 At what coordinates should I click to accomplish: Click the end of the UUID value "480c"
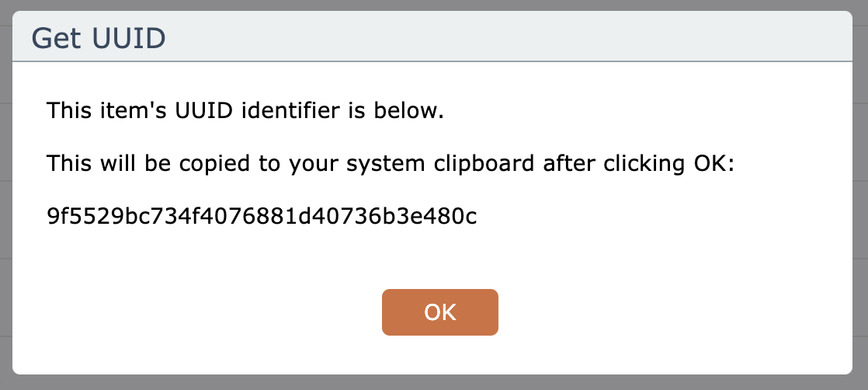[458, 218]
